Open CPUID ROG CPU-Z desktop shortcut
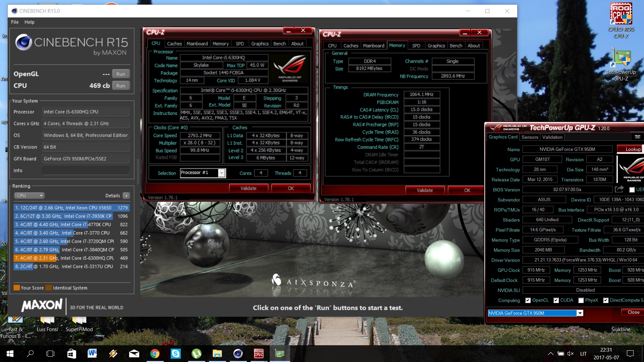This screenshot has height=362, width=644. pos(621,20)
